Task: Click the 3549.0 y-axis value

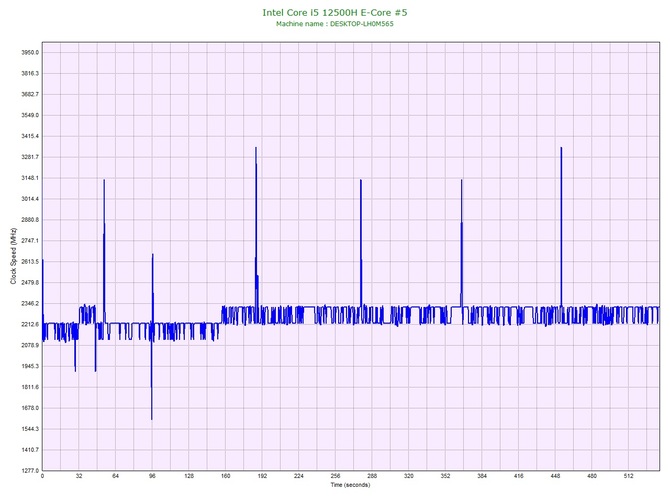Action: (30, 115)
